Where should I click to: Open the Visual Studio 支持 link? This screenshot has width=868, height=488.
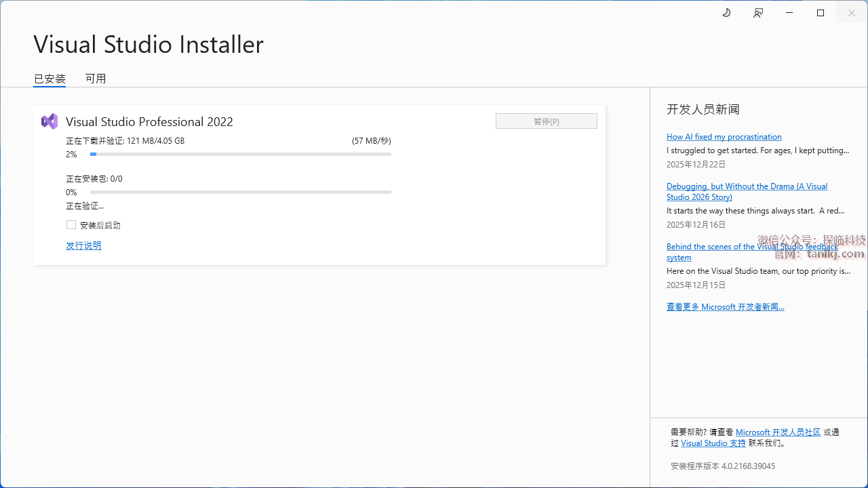[713, 443]
